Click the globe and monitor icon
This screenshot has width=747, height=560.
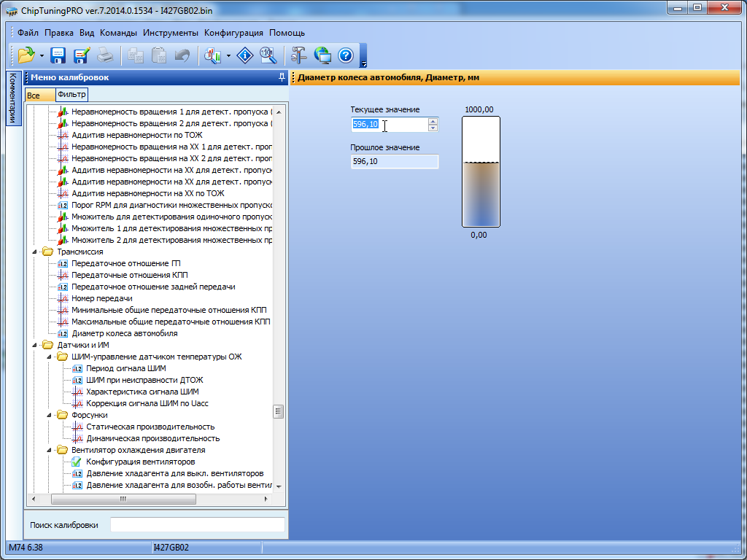[322, 55]
